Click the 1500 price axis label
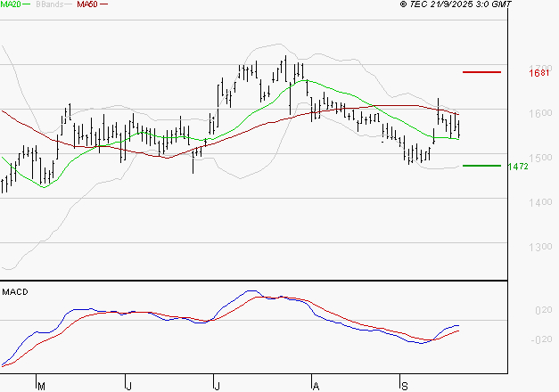Screen dimensions: 559x392 (x=539, y=158)
